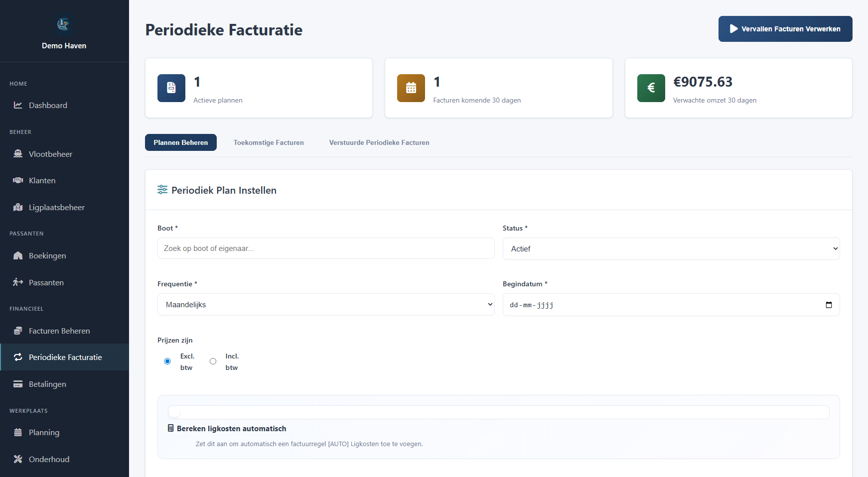The width and height of the screenshot is (868, 477).
Task: Click the Periodiek Plan Instellen heading
Action: (x=224, y=190)
